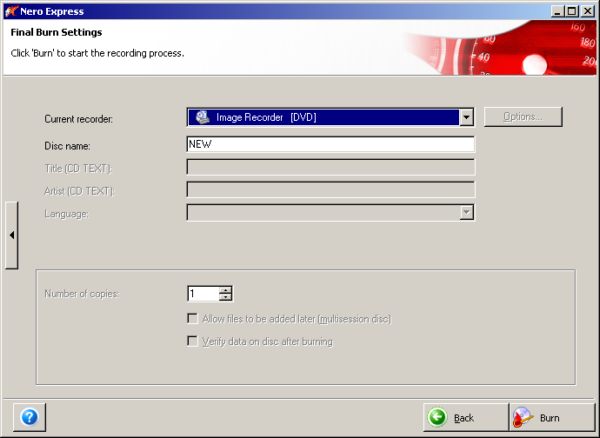The height and width of the screenshot is (438, 600).
Task: Click the 'Final Burn Settings' heading
Action: (x=56, y=33)
